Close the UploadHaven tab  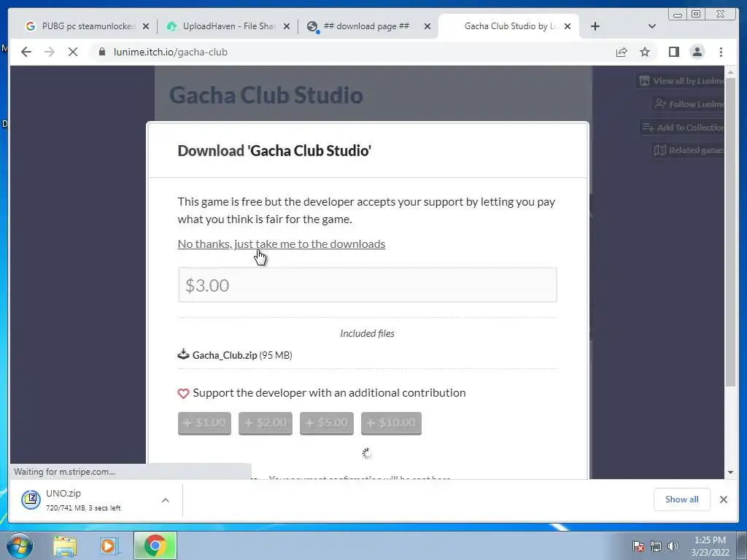click(286, 26)
